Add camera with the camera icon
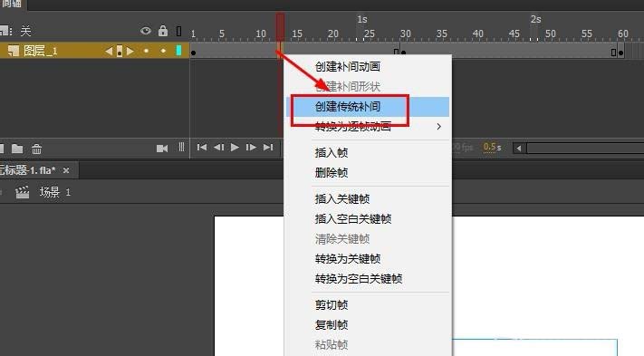644x356 pixels. pos(162,149)
